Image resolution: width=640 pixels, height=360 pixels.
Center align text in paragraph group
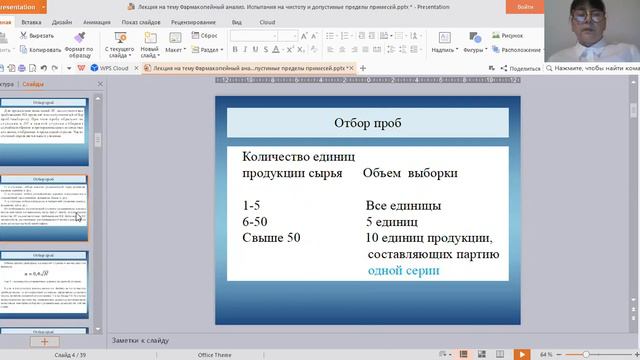pyautogui.click(x=342, y=49)
